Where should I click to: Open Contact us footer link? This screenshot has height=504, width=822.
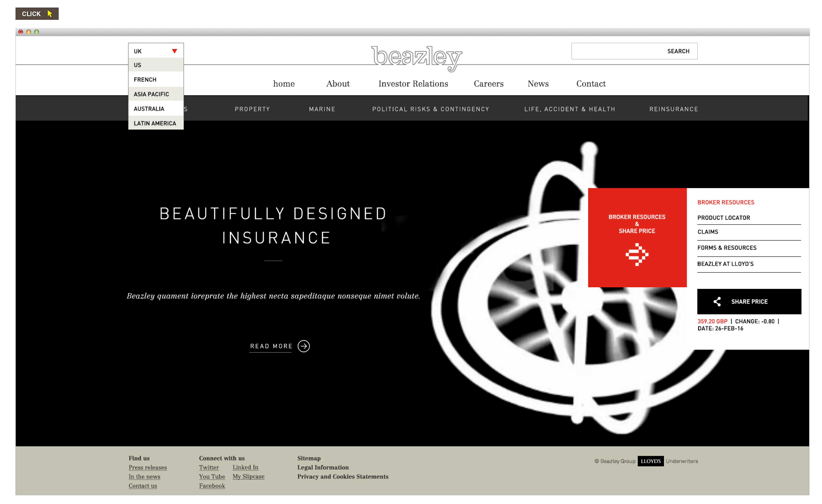pyautogui.click(x=143, y=486)
